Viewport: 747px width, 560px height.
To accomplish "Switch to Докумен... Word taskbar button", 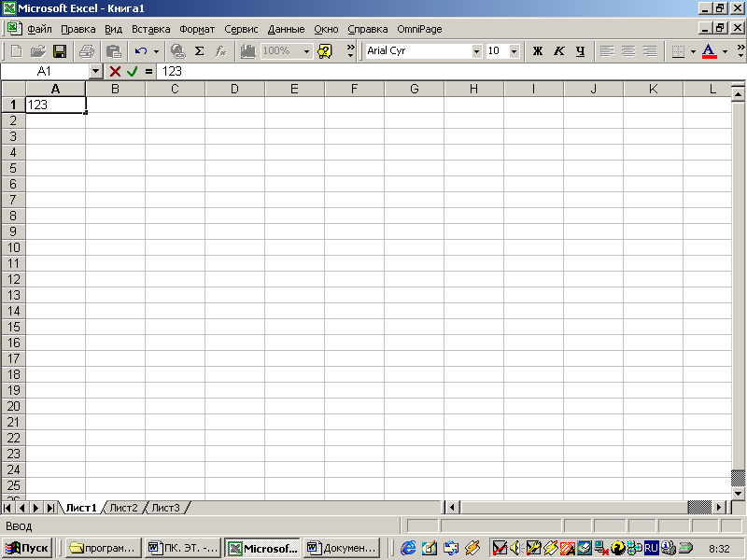I will 342,548.
